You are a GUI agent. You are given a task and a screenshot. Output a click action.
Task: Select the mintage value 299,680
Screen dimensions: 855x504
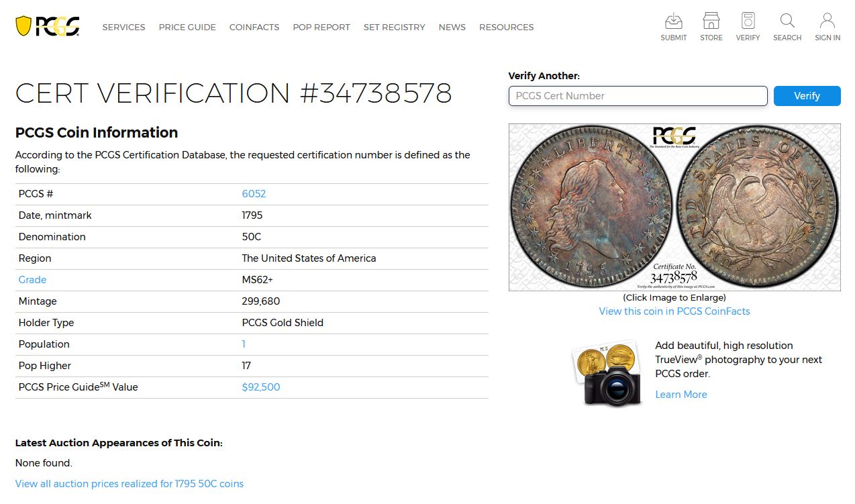(x=261, y=301)
